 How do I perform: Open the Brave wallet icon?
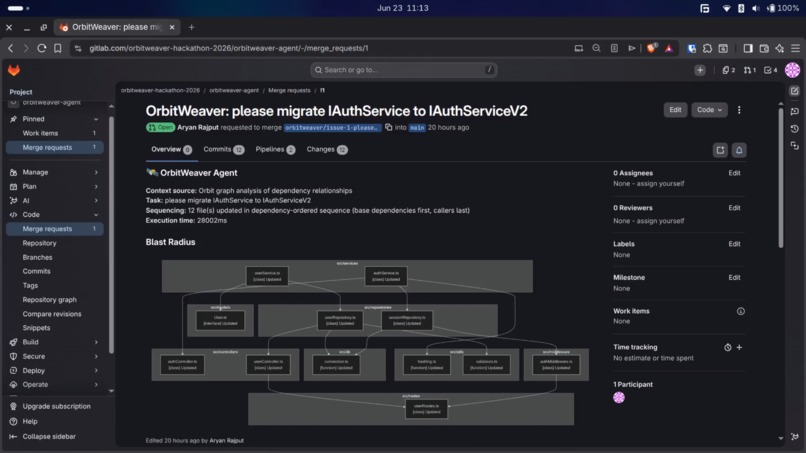tap(764, 48)
